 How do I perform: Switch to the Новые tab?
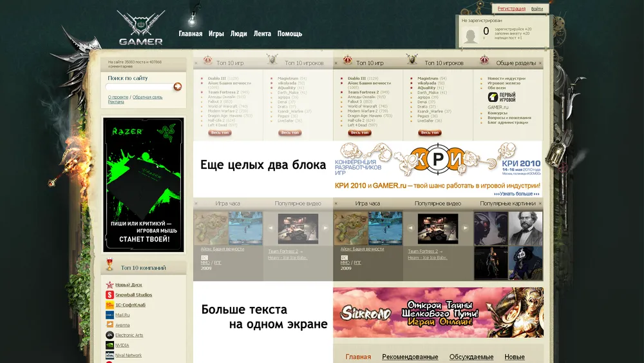point(514,357)
